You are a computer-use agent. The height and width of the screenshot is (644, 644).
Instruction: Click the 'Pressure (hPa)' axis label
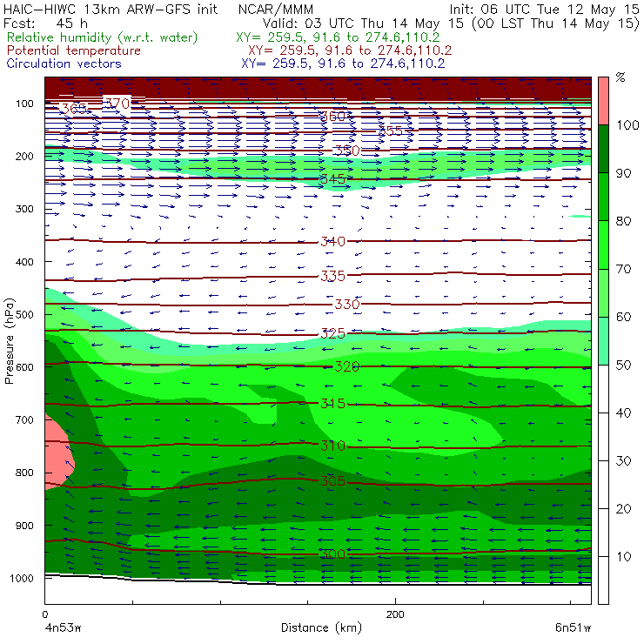(x=9, y=341)
